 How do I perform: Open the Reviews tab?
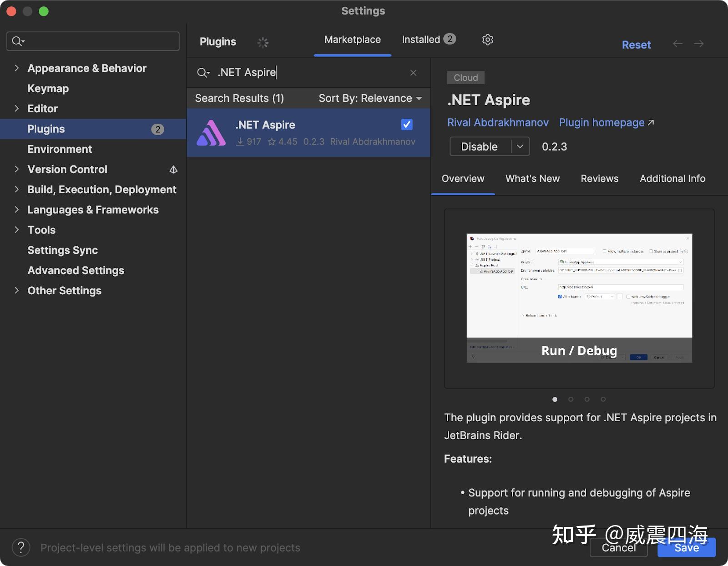coord(599,178)
